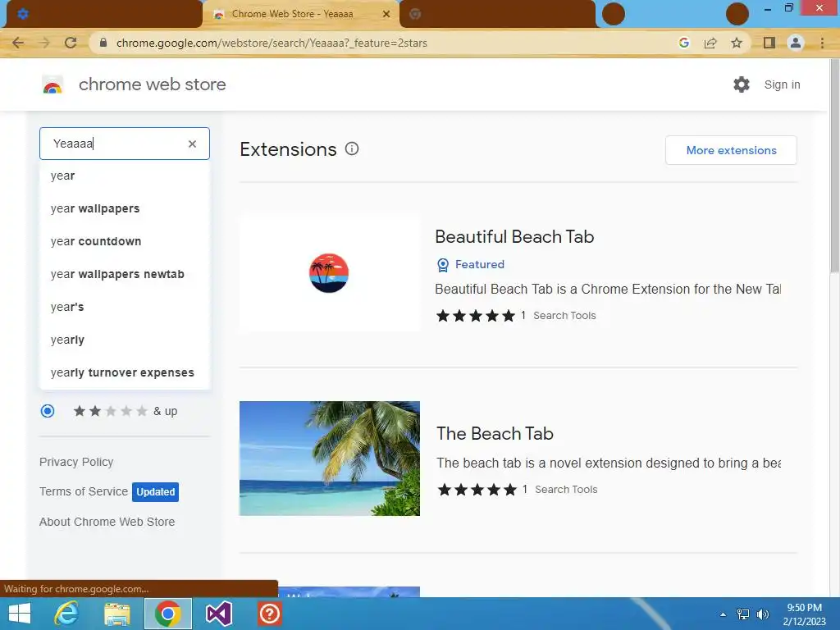
Task: Click the network tray icon
Action: (x=743, y=614)
